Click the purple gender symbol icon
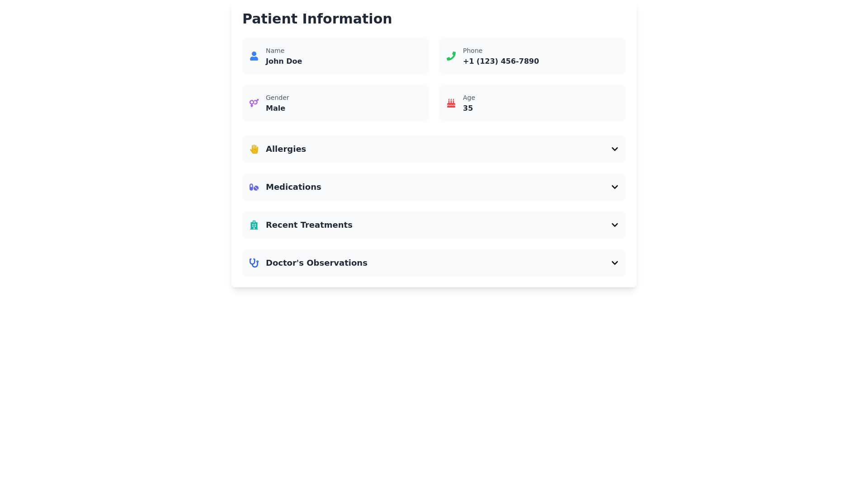The height and width of the screenshot is (488, 868). (254, 103)
